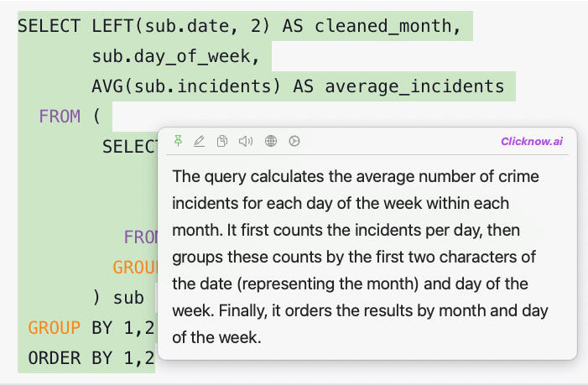The width and height of the screenshot is (588, 385).
Task: Click the purple FROM keyword before parenthesis
Action: pyautogui.click(x=60, y=117)
